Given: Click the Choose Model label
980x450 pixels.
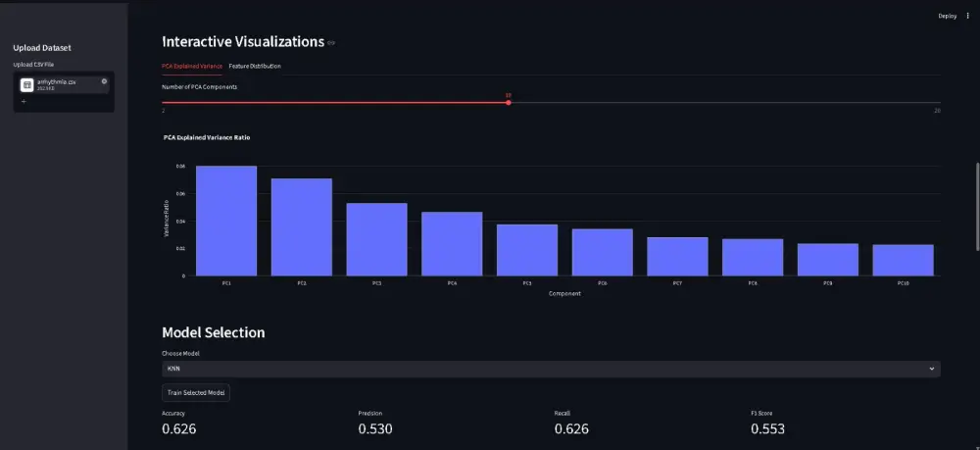Looking at the screenshot, I should pyautogui.click(x=180, y=353).
